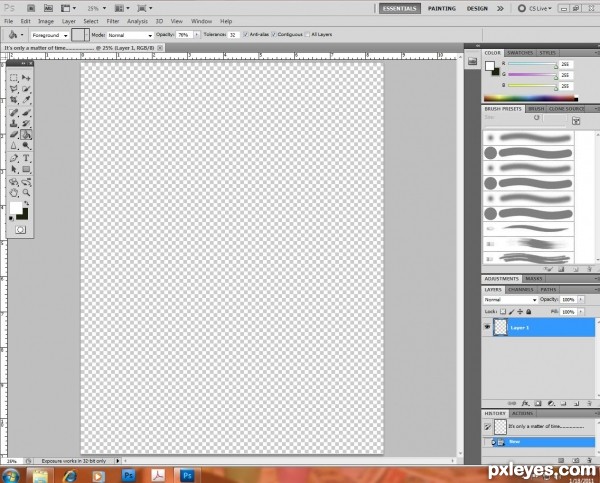Hide Layer 1 with the eye icon
This screenshot has height=483, width=600.
pos(487,327)
